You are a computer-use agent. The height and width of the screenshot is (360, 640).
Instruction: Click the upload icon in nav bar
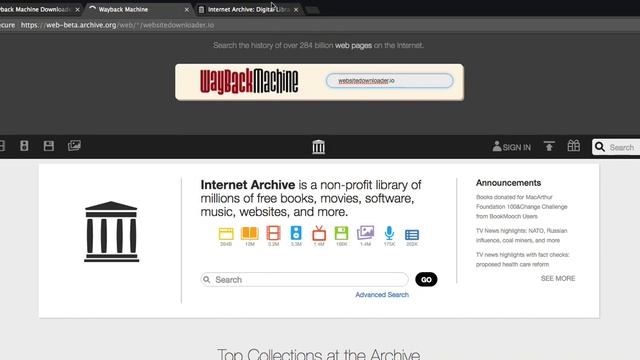549,146
